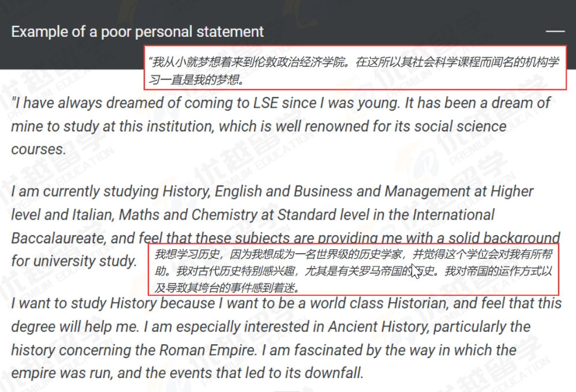The image size is (576, 392).
Task: Click "for university study." text
Action: [74, 261]
